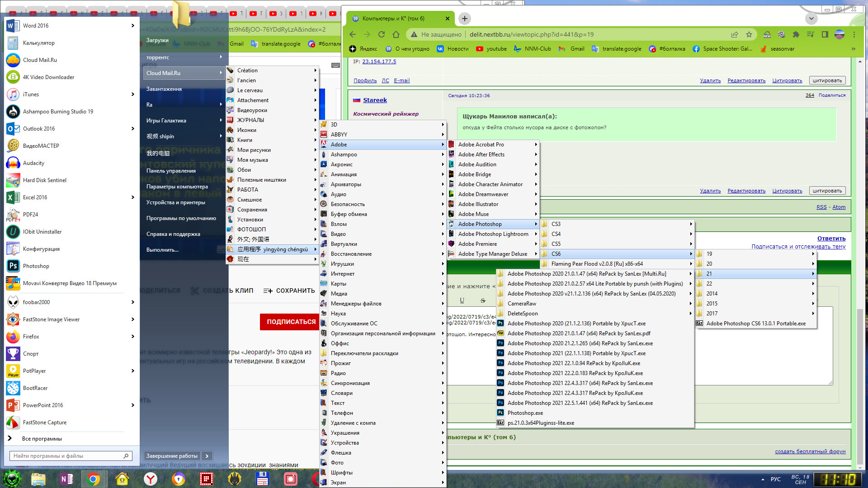Open shutdown options arrow
Screen dimensions: 868x488
[207, 456]
